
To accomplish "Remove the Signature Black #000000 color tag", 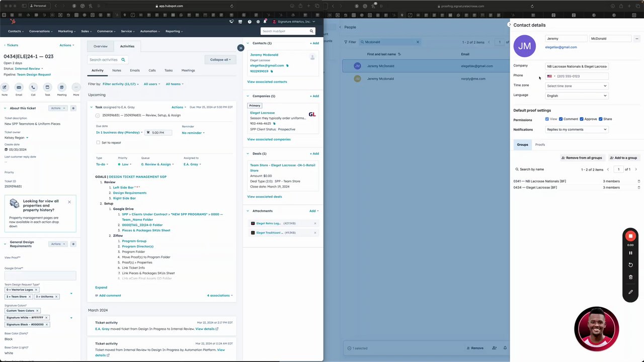I will (x=46, y=324).
